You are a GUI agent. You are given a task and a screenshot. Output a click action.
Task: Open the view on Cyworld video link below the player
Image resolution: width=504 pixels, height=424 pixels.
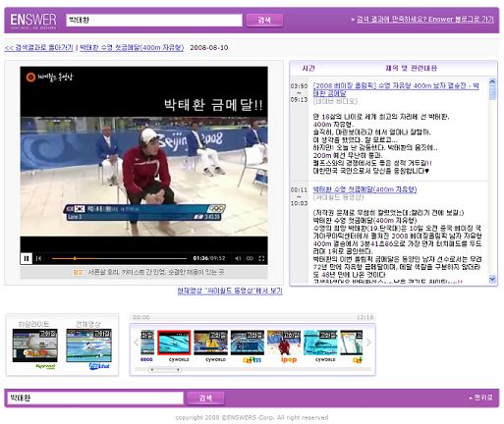point(230,291)
